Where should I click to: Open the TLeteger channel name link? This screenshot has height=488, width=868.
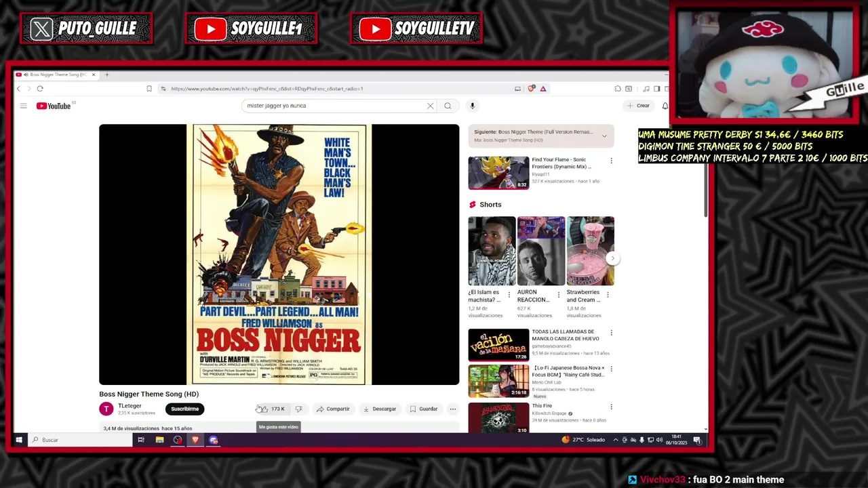(x=130, y=406)
